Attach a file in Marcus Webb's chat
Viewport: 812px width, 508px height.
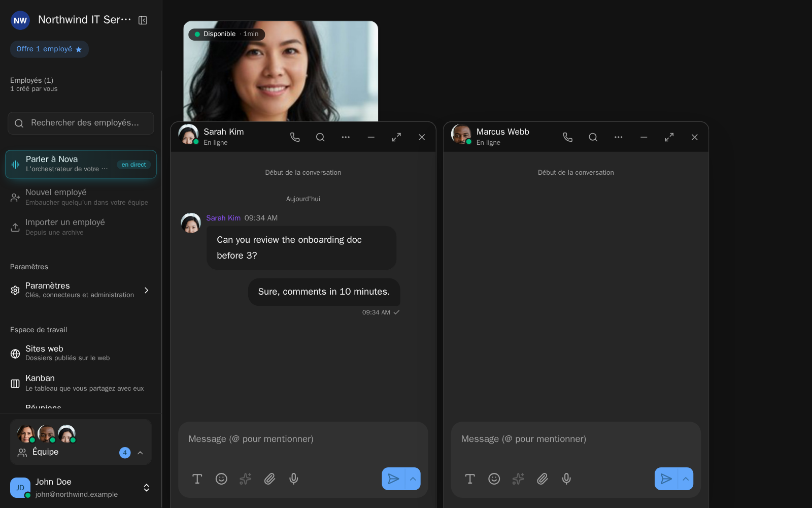543,479
